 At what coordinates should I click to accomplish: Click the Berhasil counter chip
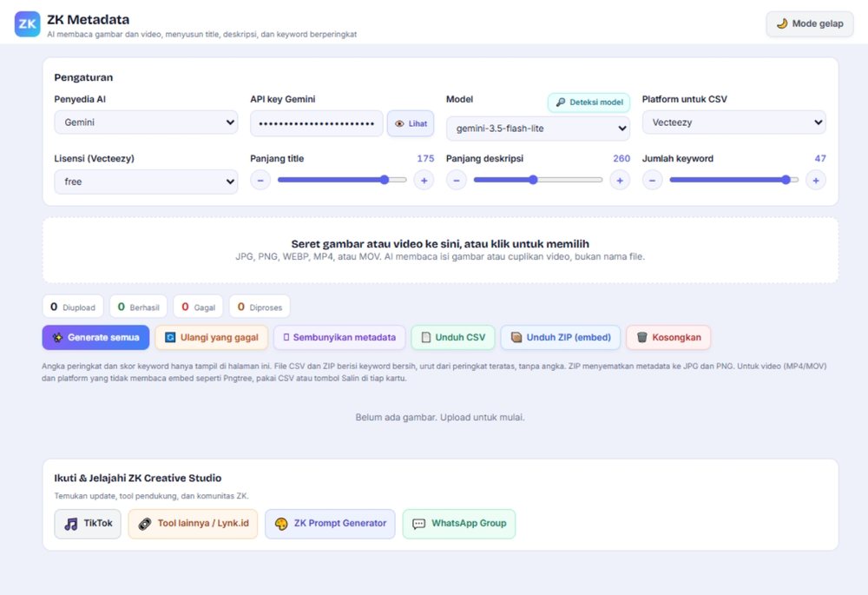coord(138,307)
